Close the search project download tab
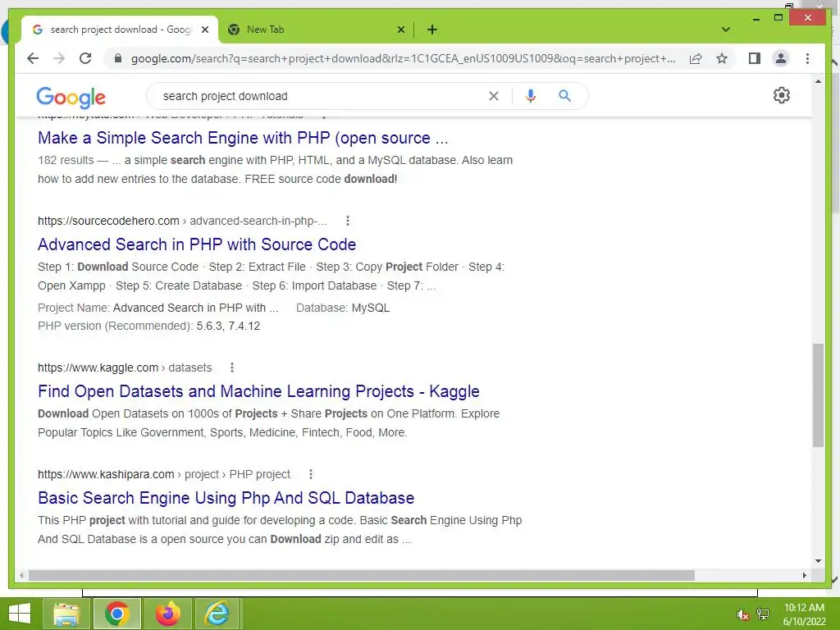The image size is (840, 630). (204, 30)
